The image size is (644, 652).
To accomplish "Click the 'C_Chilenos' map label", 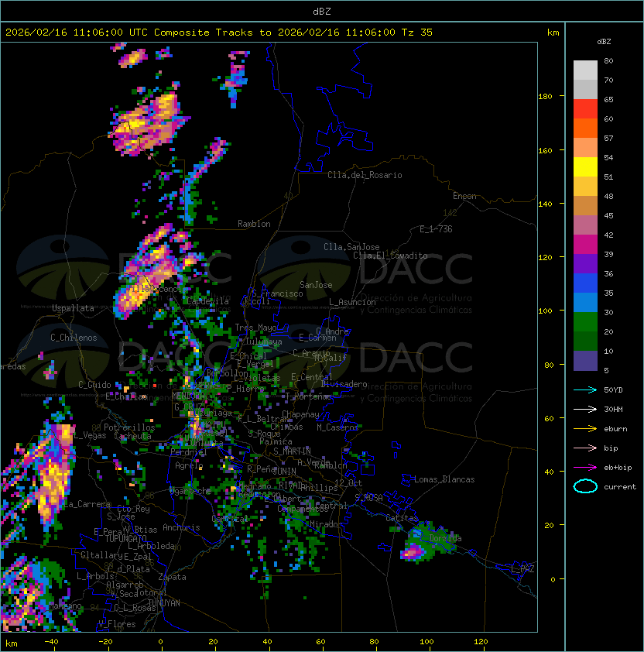I will click(74, 338).
